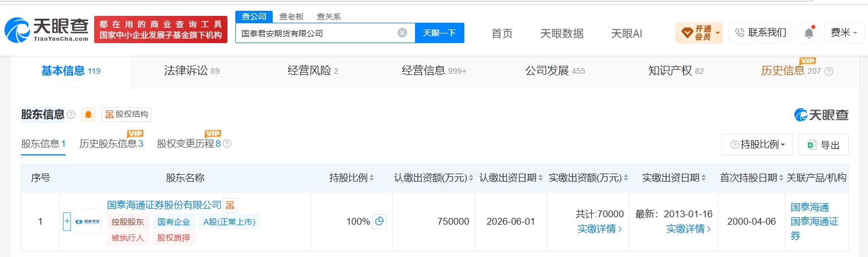
Task: Select the 历史股东信息 3 sub-tab
Action: tap(111, 144)
